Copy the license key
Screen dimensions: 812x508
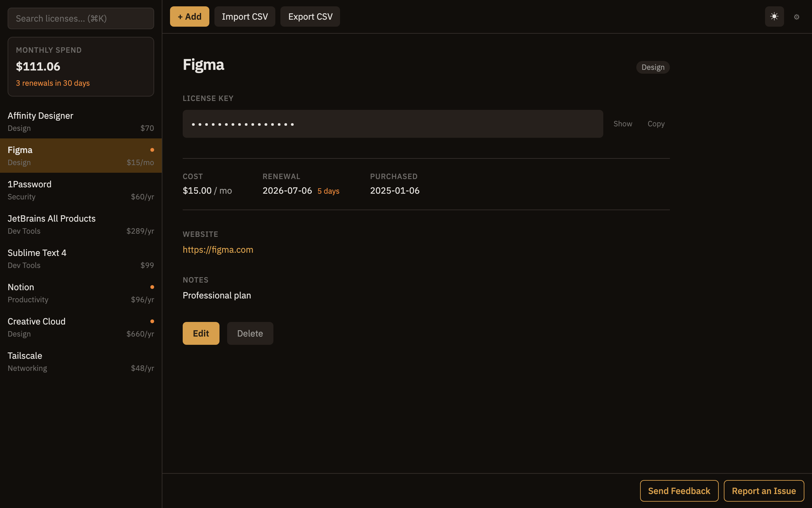click(656, 124)
